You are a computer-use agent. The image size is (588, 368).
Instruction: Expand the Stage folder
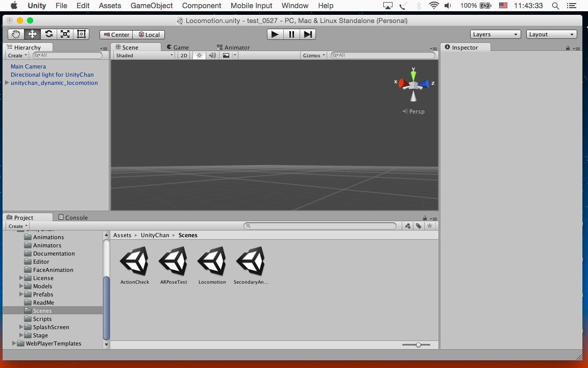pos(21,335)
